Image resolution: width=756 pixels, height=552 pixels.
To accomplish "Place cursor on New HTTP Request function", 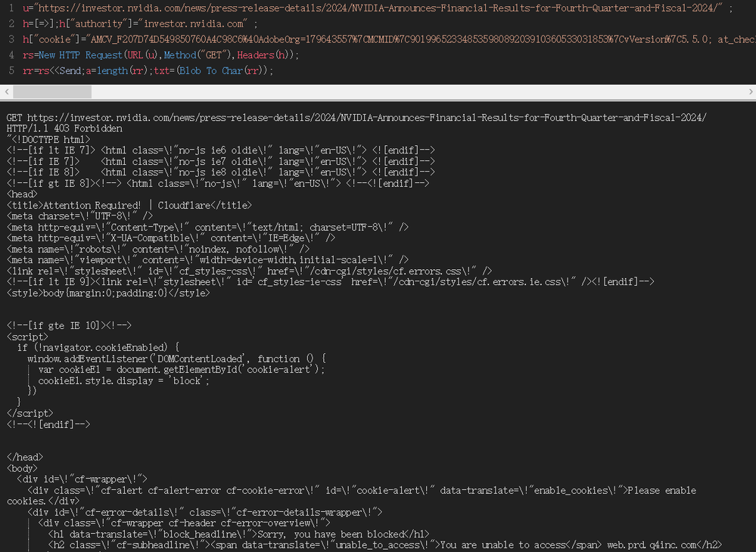I will [x=80, y=55].
